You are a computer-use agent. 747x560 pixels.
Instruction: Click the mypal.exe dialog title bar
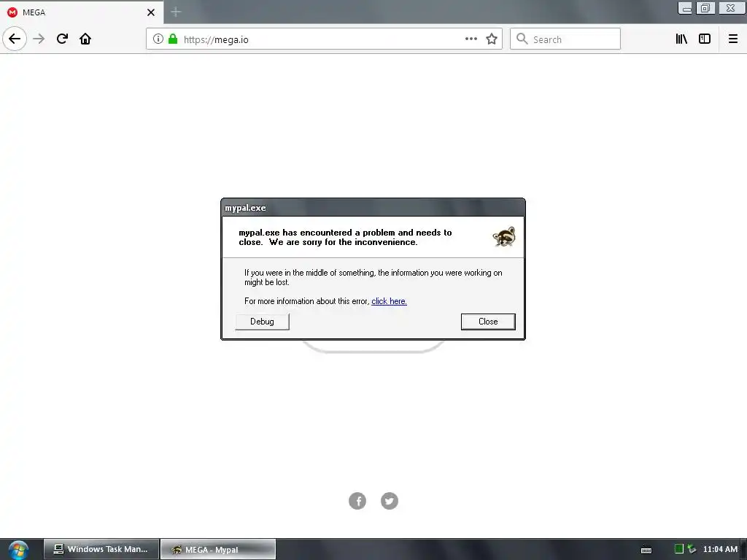(373, 208)
